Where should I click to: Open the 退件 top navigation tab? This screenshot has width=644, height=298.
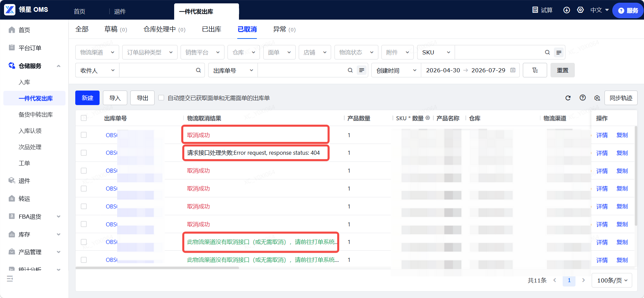(120, 11)
